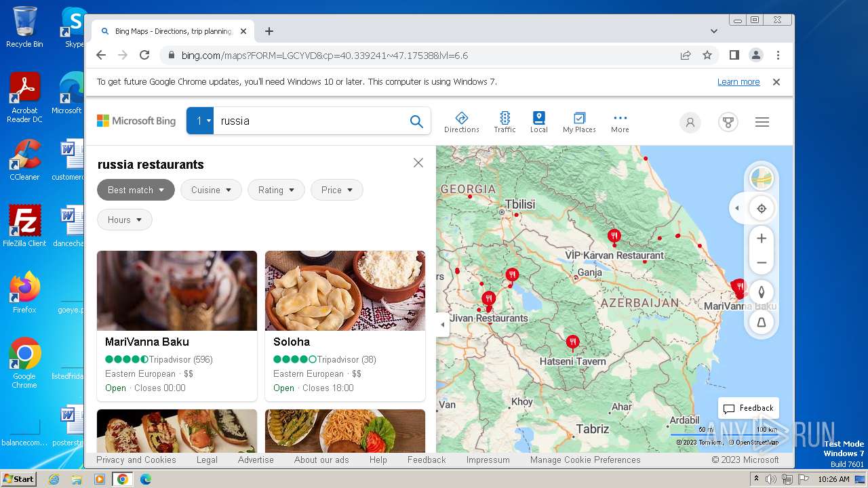Dismiss the Chrome update notification bar
868x488 pixels.
[776, 82]
